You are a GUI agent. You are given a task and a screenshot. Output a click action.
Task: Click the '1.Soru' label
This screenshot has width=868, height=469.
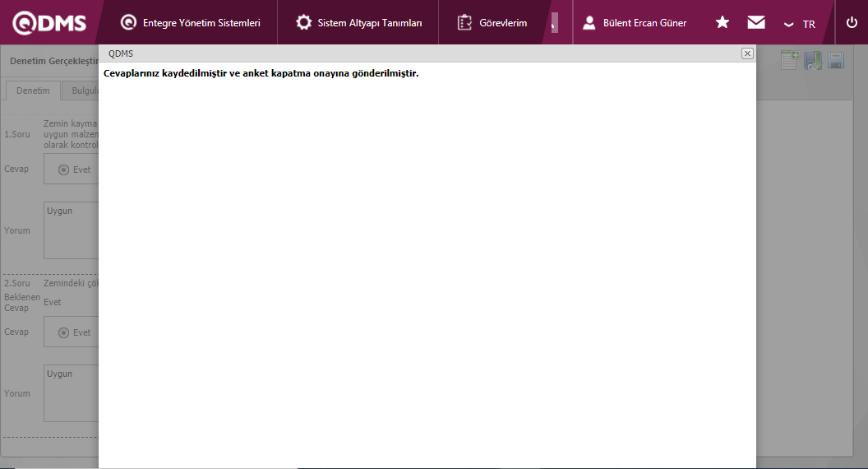pyautogui.click(x=17, y=134)
